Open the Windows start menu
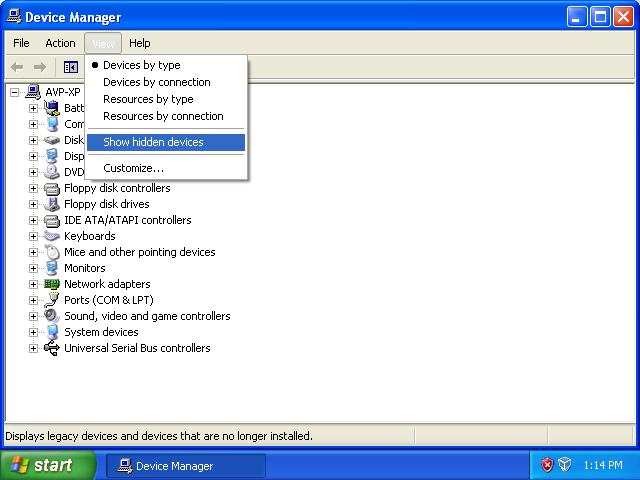Screen dimensions: 640x480 pyautogui.click(x=47, y=465)
